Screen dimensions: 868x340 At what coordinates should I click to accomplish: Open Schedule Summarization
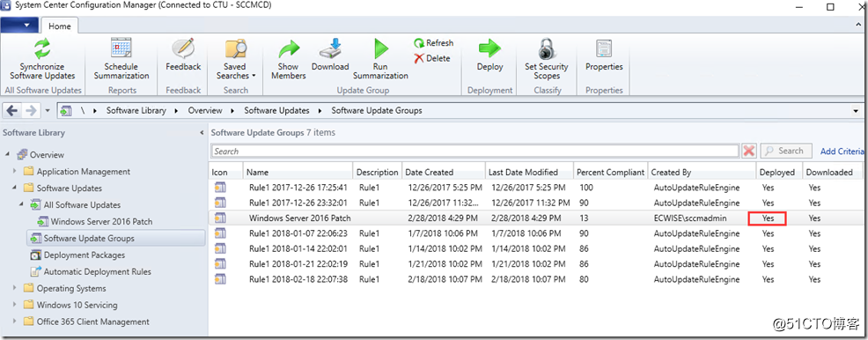121,59
